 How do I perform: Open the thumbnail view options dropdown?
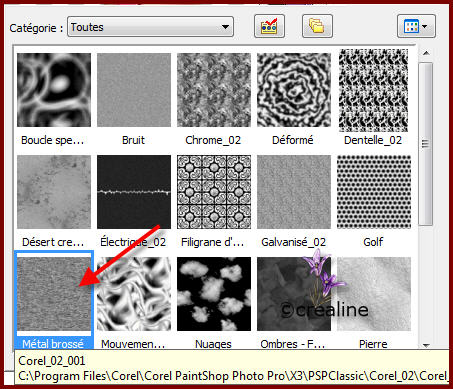(x=416, y=26)
